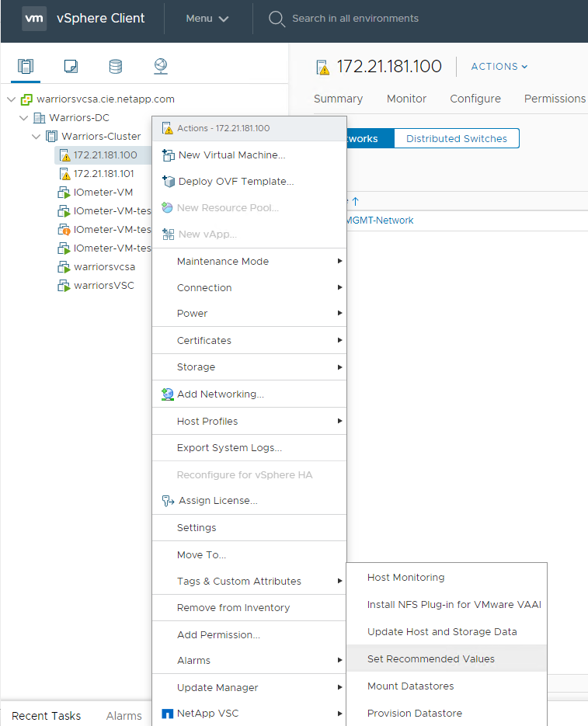
Task: Switch to VMs and Templates view icon
Action: [x=71, y=67]
